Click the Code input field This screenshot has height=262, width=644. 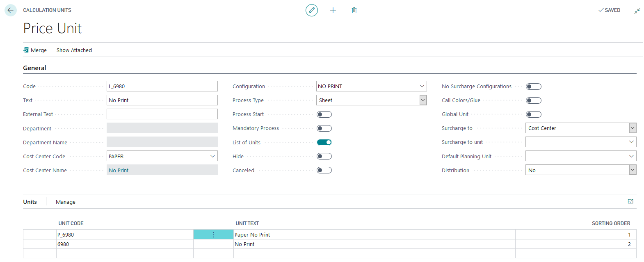[x=162, y=86]
